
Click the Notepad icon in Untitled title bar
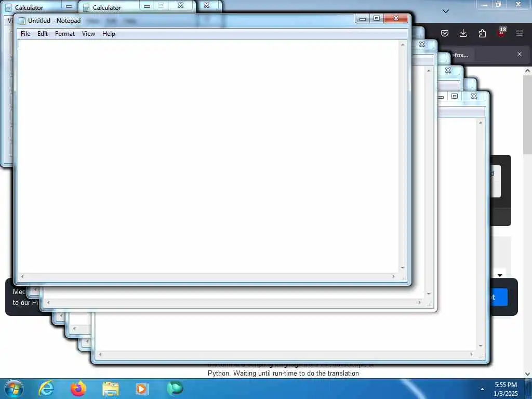coord(22,21)
